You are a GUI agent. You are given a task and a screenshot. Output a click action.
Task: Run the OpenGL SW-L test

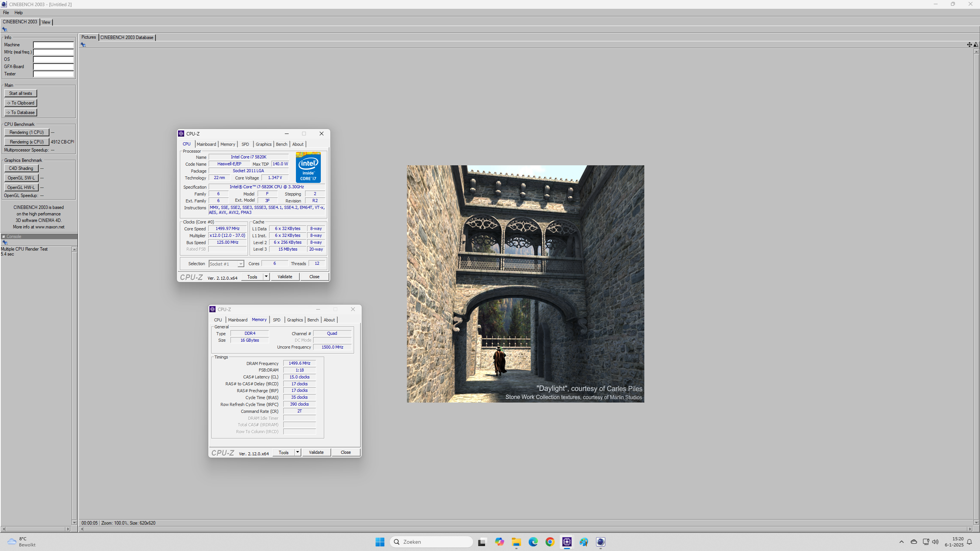coord(21,178)
